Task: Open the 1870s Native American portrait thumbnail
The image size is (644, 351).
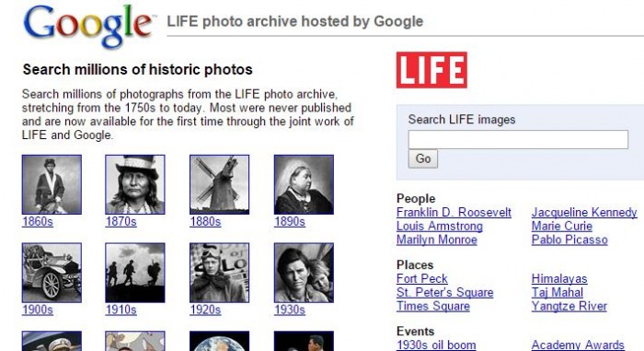Action: (x=135, y=184)
